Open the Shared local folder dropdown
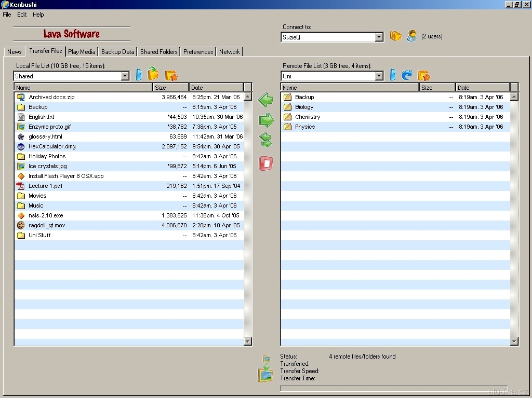The width and height of the screenshot is (532, 398). [125, 76]
